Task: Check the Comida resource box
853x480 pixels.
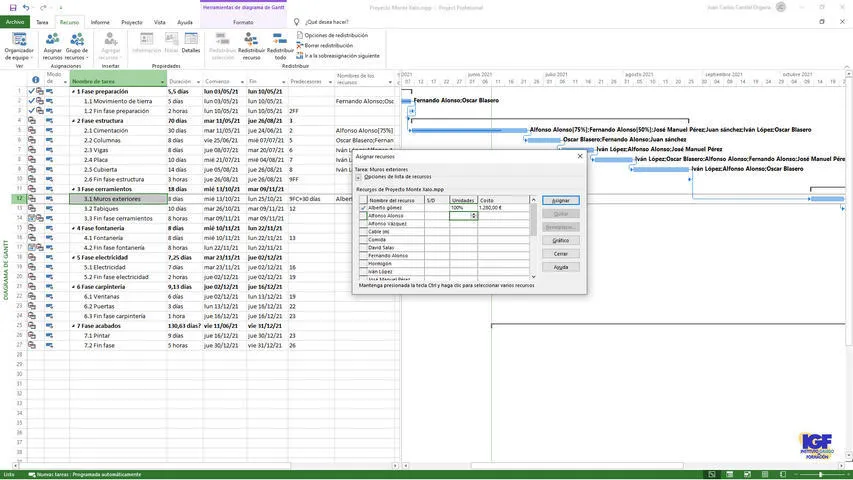Action: pos(363,239)
